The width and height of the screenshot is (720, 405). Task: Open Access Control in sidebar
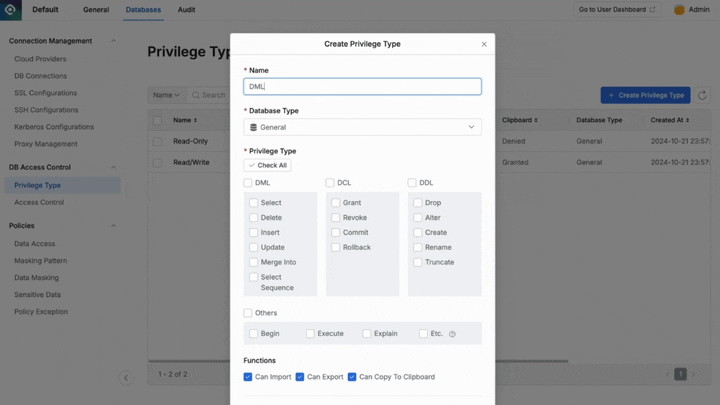[x=39, y=202]
